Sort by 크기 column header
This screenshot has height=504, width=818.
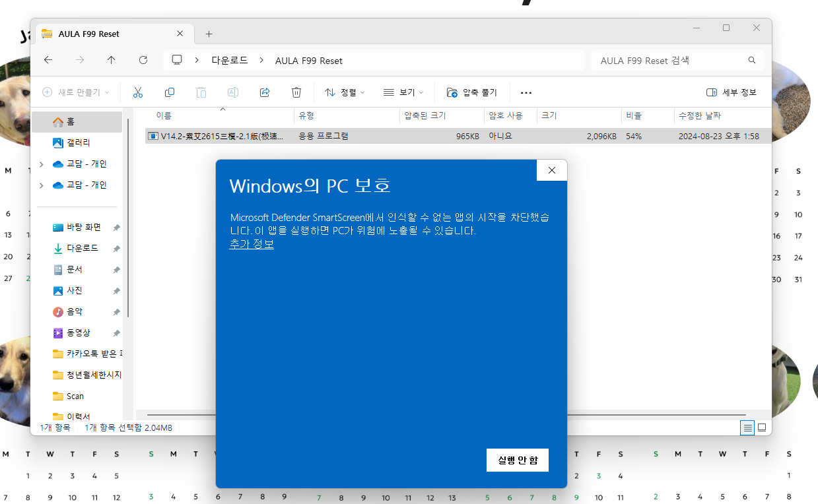click(549, 115)
